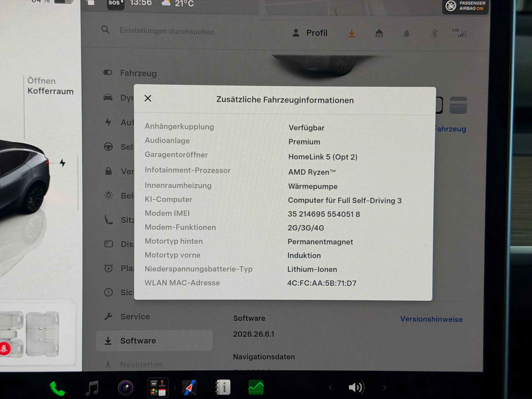532x399 pixels.
Task: Open the music player icon
Action: coord(92,388)
